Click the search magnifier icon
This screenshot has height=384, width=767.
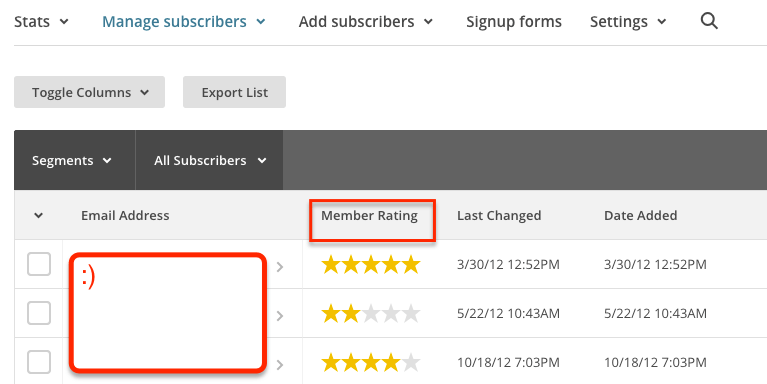tap(709, 21)
